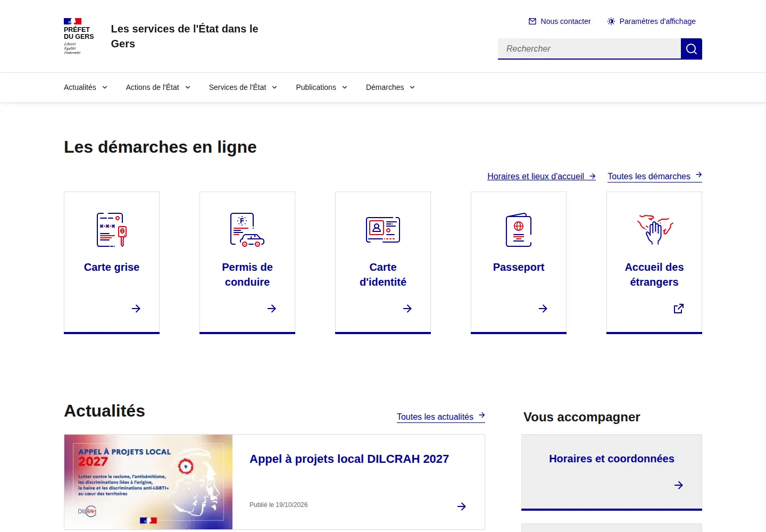Open the Carte grise title link
This screenshot has height=532, width=766.
click(112, 267)
